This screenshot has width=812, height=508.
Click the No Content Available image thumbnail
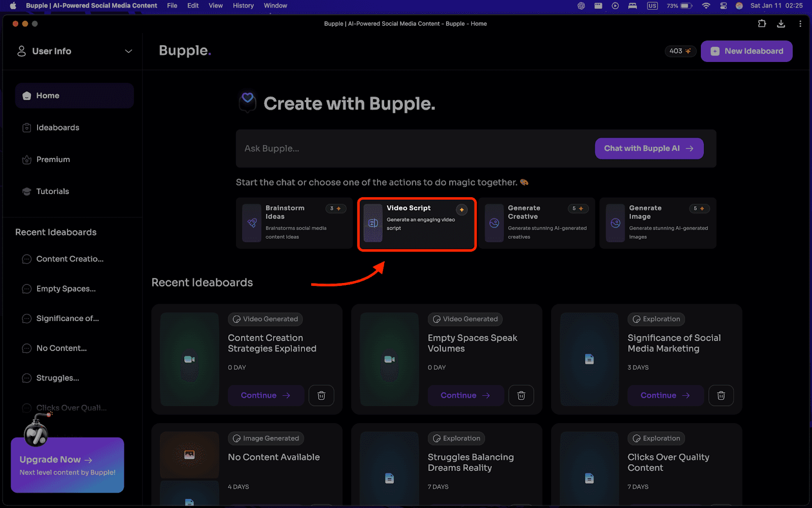click(x=189, y=455)
